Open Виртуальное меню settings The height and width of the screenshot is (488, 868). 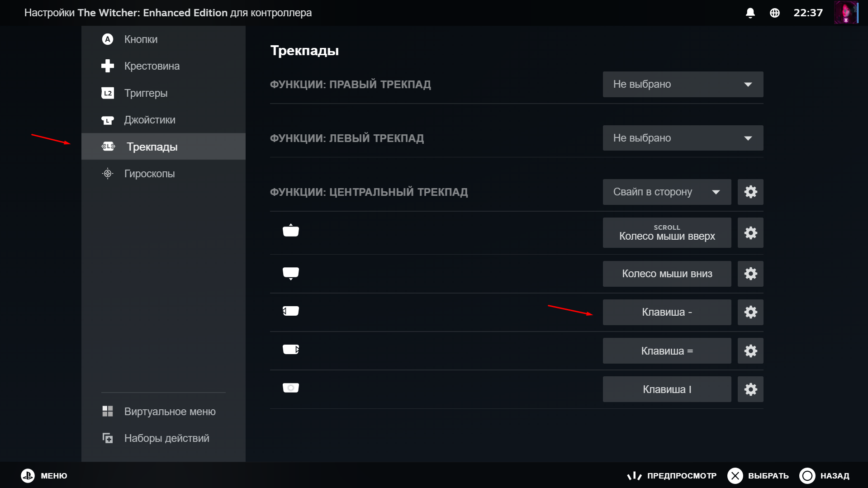170,412
